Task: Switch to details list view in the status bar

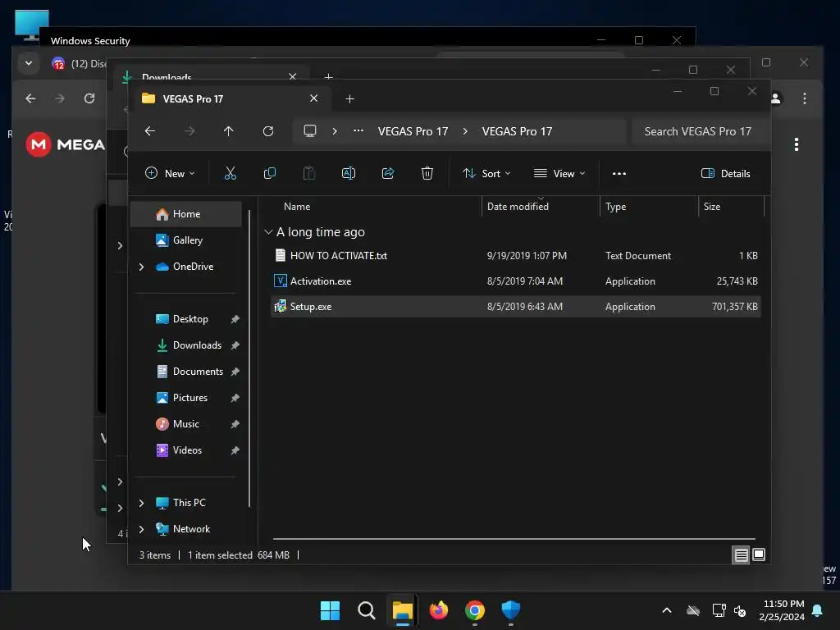Action: point(741,555)
